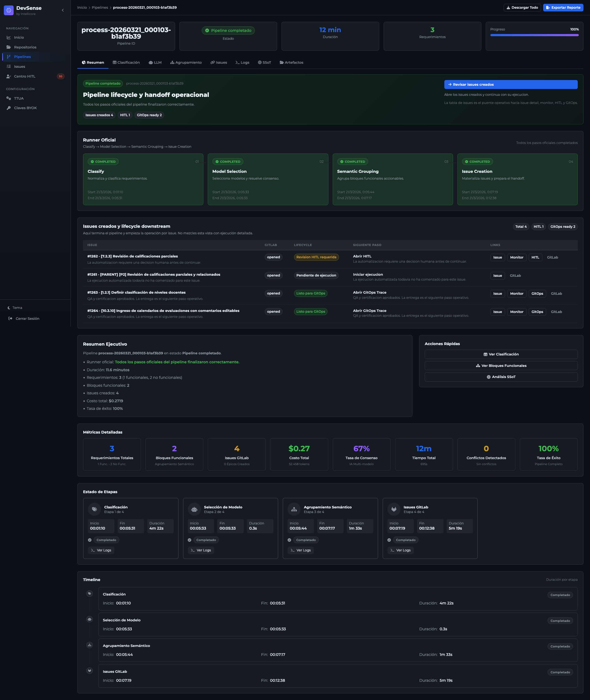Open Centro HITL from sidebar

(x=25, y=76)
